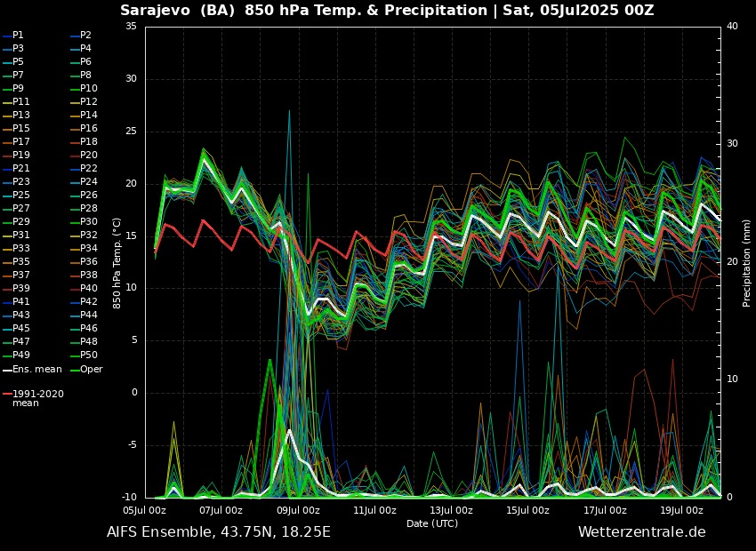Click the Date (UTC) axis label
The width and height of the screenshot is (756, 551).
432,523
